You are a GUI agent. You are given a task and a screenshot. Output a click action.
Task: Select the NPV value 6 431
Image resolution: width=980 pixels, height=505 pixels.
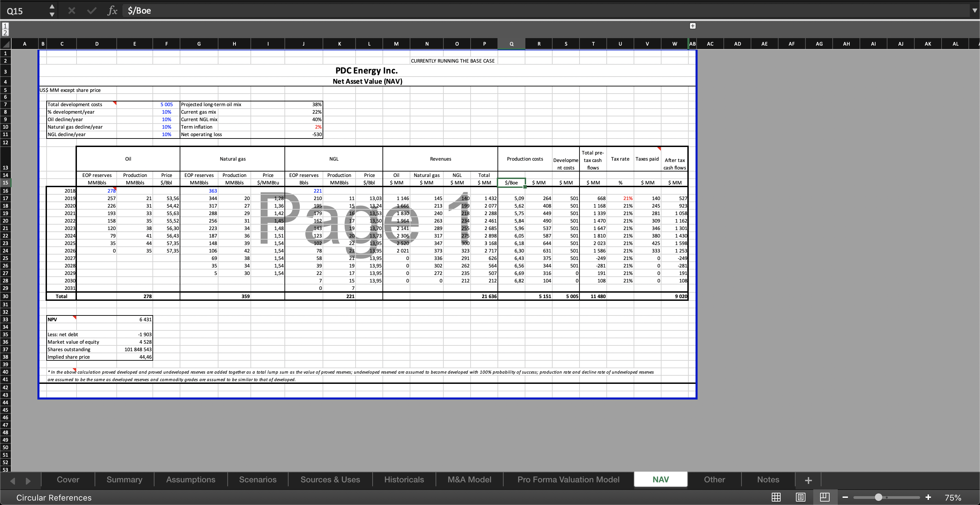click(135, 319)
